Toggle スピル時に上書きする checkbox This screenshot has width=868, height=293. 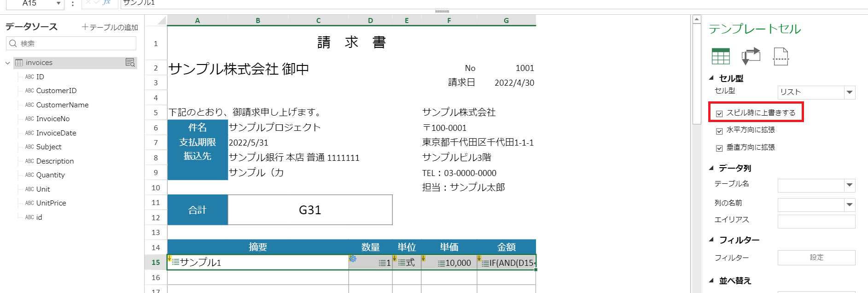click(x=719, y=113)
